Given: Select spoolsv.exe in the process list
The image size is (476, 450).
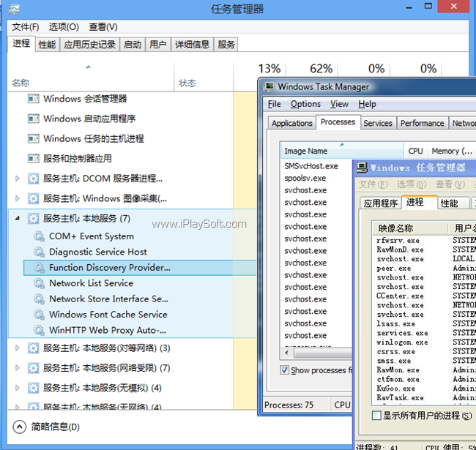Looking at the screenshot, I should [305, 178].
